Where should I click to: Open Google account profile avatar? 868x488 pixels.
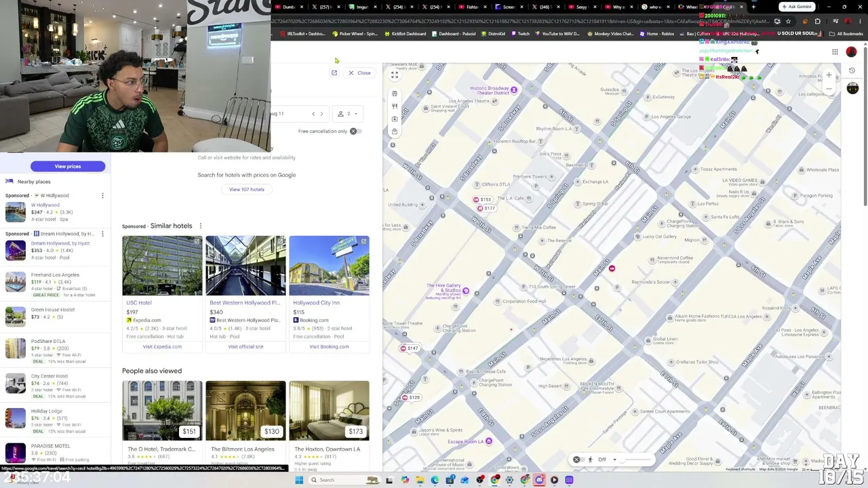point(851,52)
